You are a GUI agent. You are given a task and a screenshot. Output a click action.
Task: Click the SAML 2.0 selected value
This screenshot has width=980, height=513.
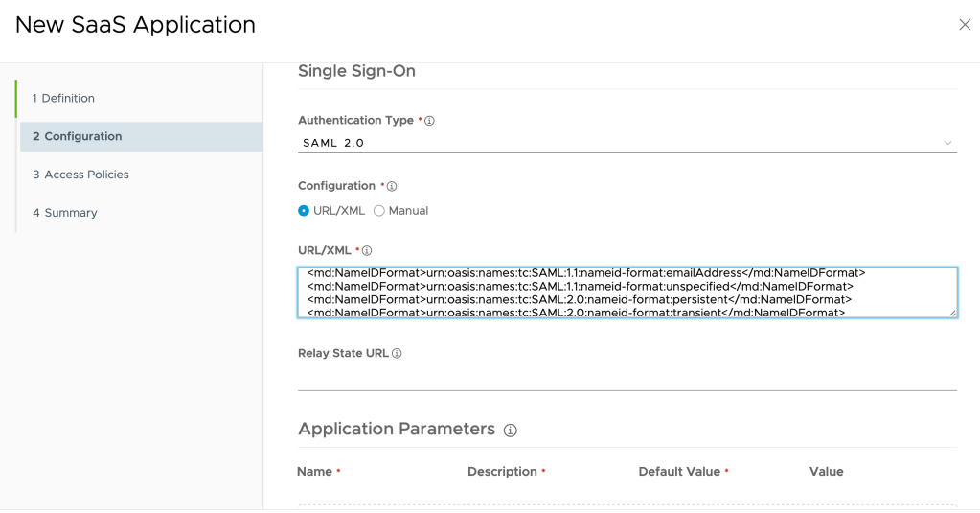333,143
